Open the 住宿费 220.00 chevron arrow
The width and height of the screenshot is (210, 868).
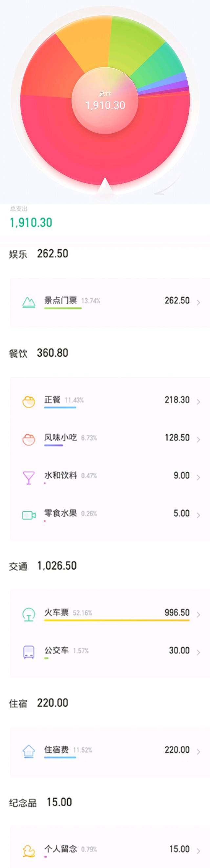[198, 751]
